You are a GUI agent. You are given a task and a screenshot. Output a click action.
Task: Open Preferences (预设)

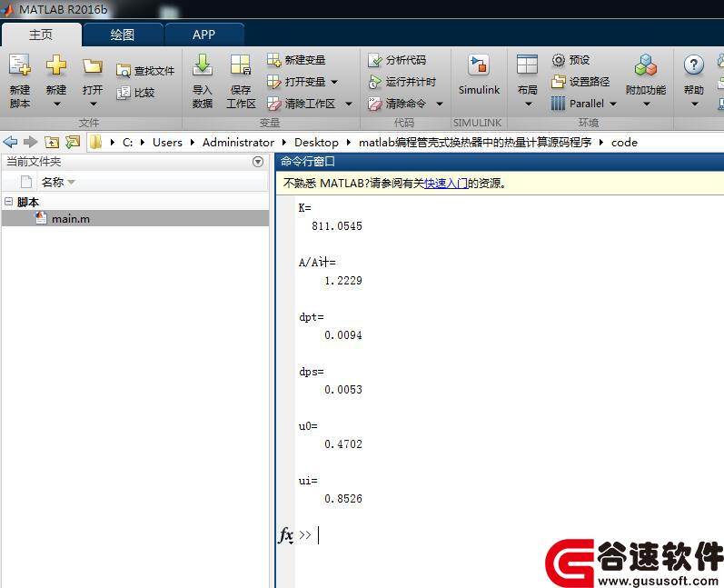pyautogui.click(x=570, y=60)
